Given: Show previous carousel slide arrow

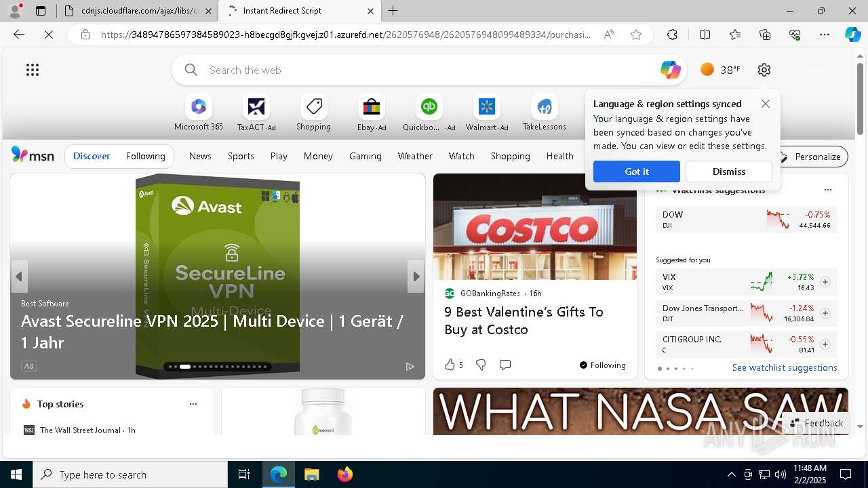Looking at the screenshot, I should (19, 277).
